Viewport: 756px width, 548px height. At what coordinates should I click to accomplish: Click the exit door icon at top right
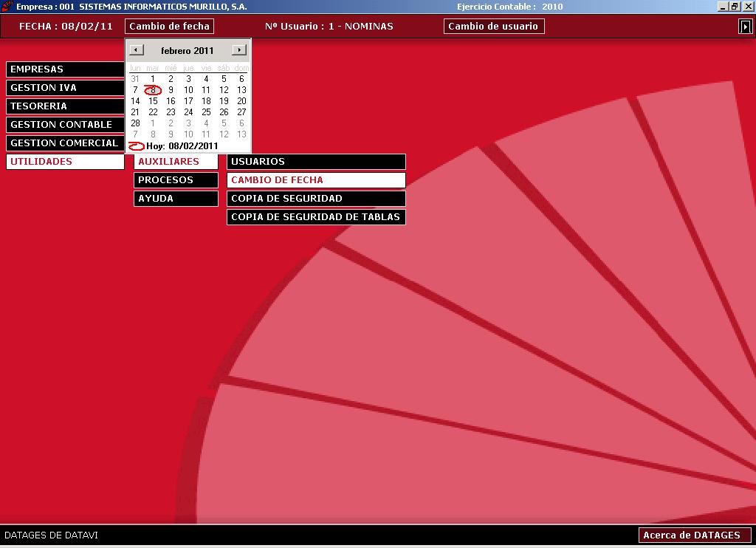coord(744,27)
